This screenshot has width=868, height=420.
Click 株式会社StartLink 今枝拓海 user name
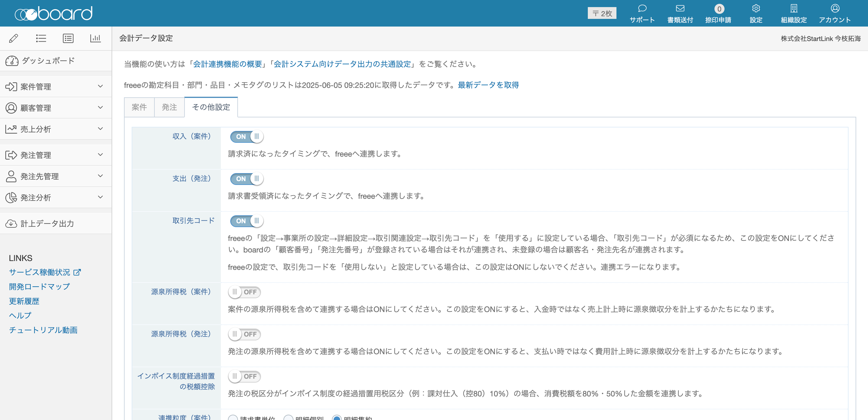click(821, 39)
